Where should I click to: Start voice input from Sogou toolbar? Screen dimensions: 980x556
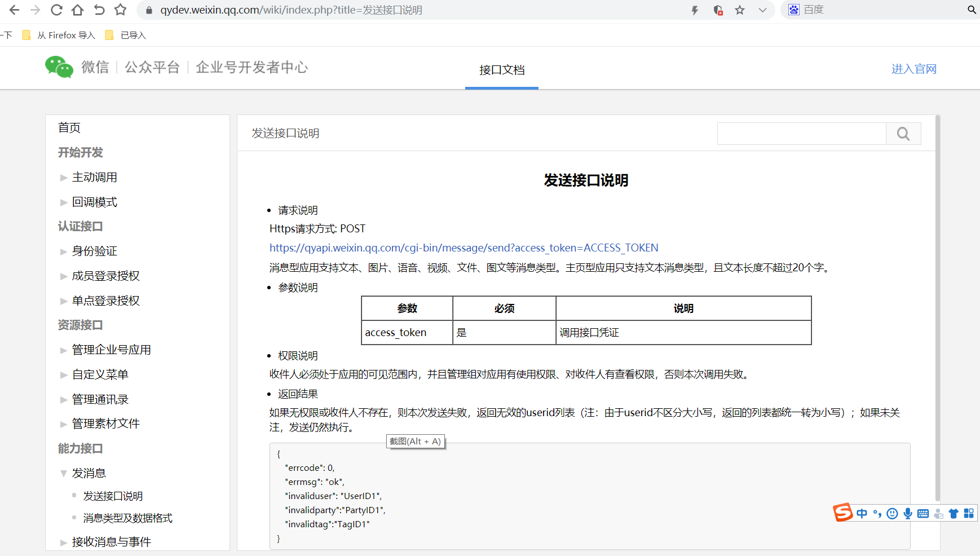tap(908, 514)
